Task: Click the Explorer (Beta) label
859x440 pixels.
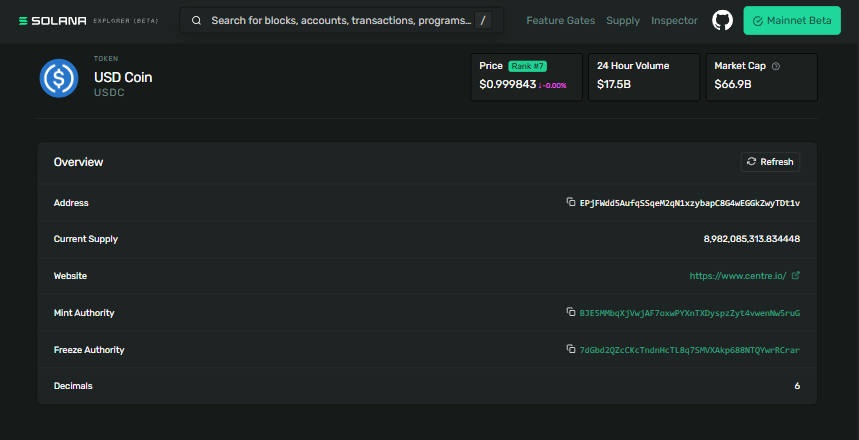Action: click(125, 21)
